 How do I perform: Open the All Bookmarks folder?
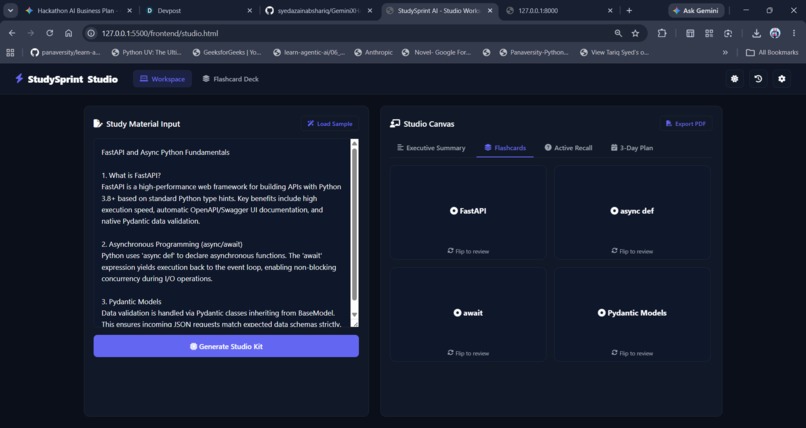coord(772,52)
